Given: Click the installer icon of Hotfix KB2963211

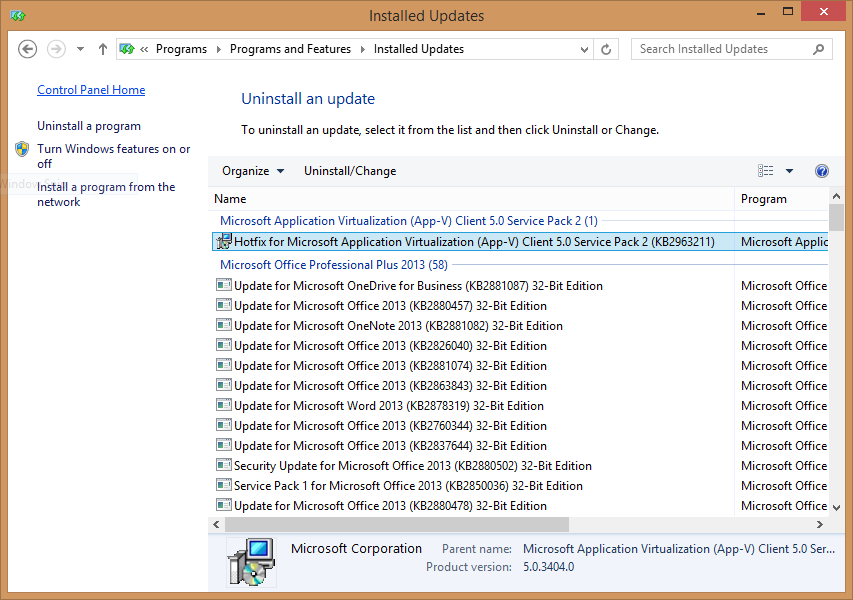Looking at the screenshot, I should (224, 241).
